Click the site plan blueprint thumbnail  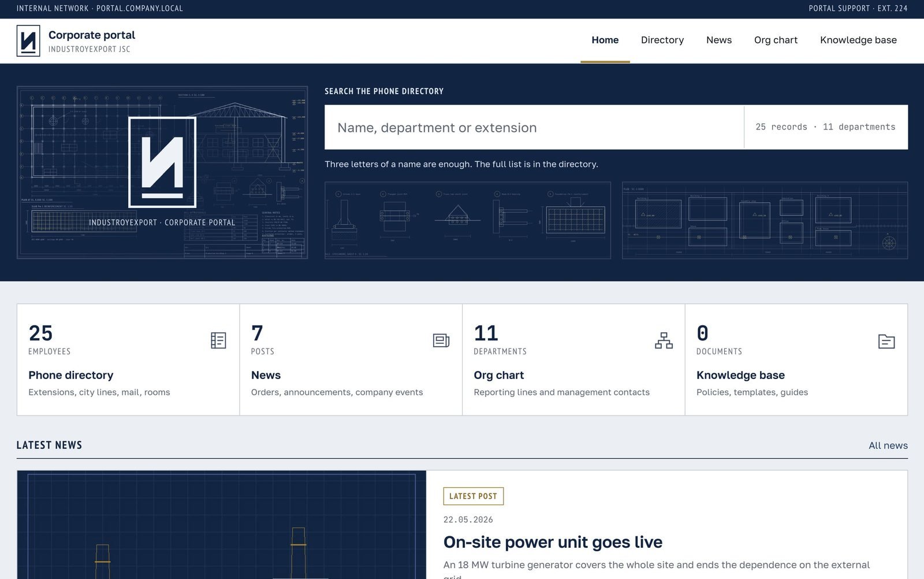coord(765,220)
